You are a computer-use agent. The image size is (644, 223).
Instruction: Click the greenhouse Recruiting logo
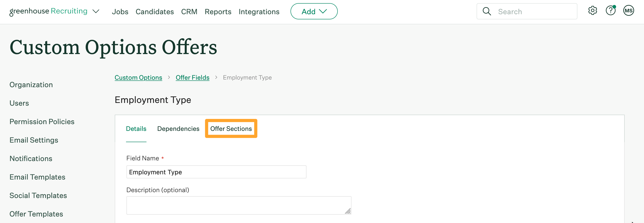coord(48,11)
